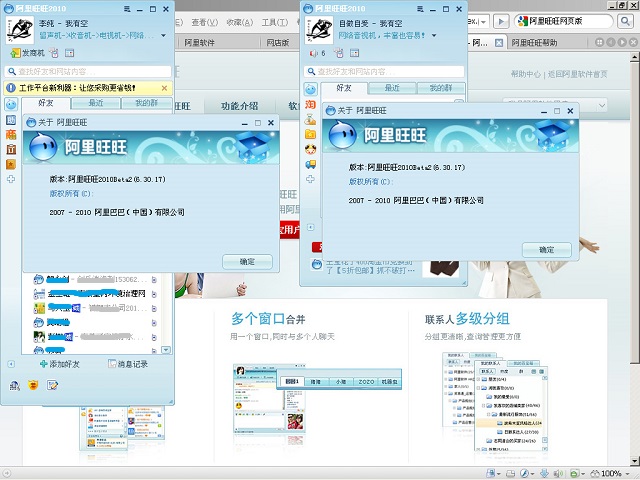
Task: Click plus add-app icon in right window sidebar
Action: tap(310, 179)
